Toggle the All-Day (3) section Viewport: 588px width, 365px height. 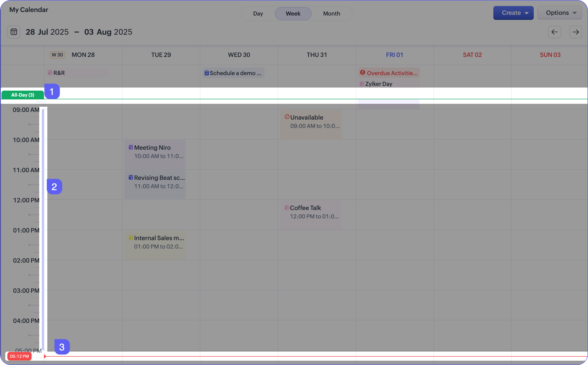(x=23, y=95)
